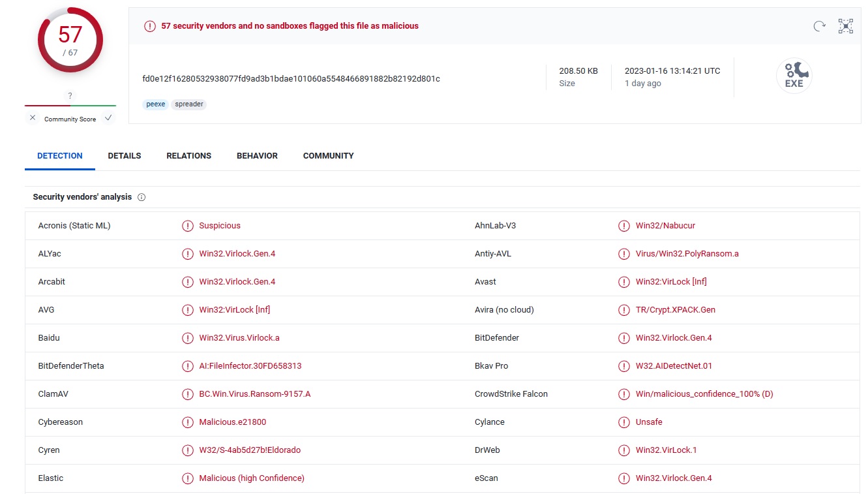Click the BitDefenderTheta vendor name
868x494 pixels.
(71, 366)
